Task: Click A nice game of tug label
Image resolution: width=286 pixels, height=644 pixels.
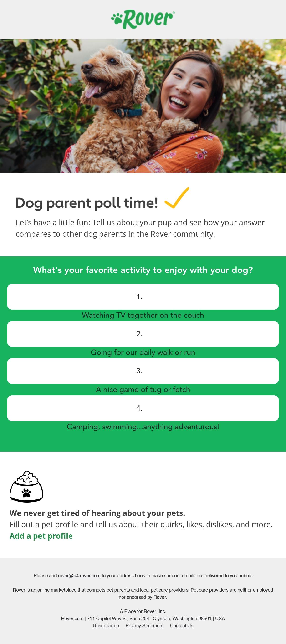Action: 143,389
